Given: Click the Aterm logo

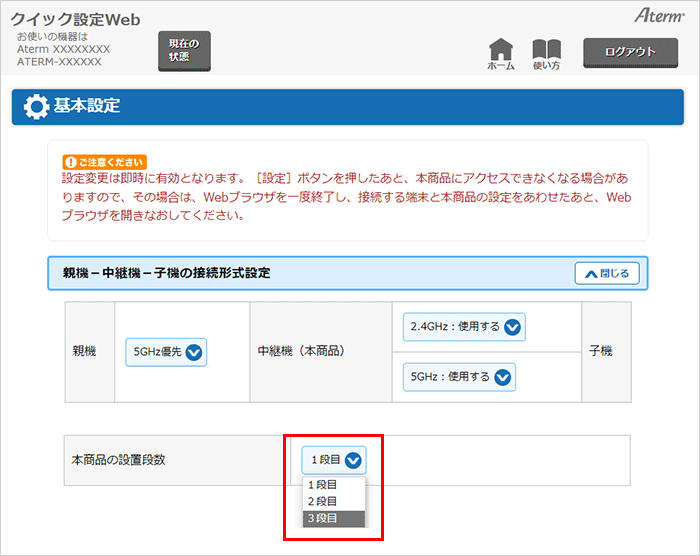Looking at the screenshot, I should coord(656,17).
